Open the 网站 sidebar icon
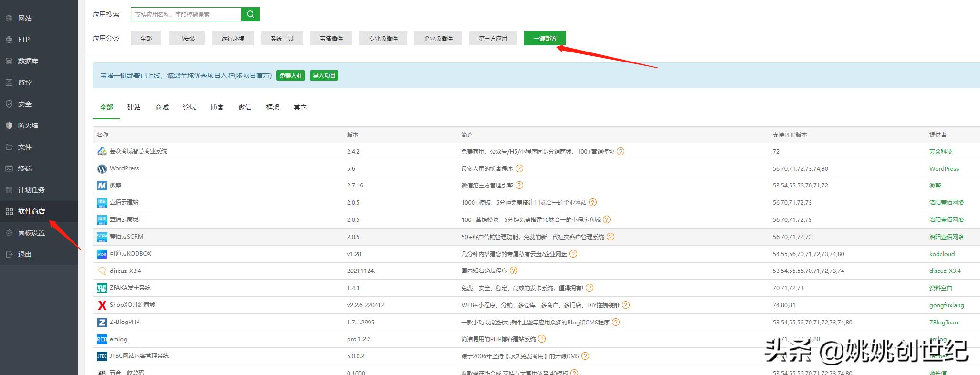This screenshot has width=980, height=375. click(x=9, y=18)
